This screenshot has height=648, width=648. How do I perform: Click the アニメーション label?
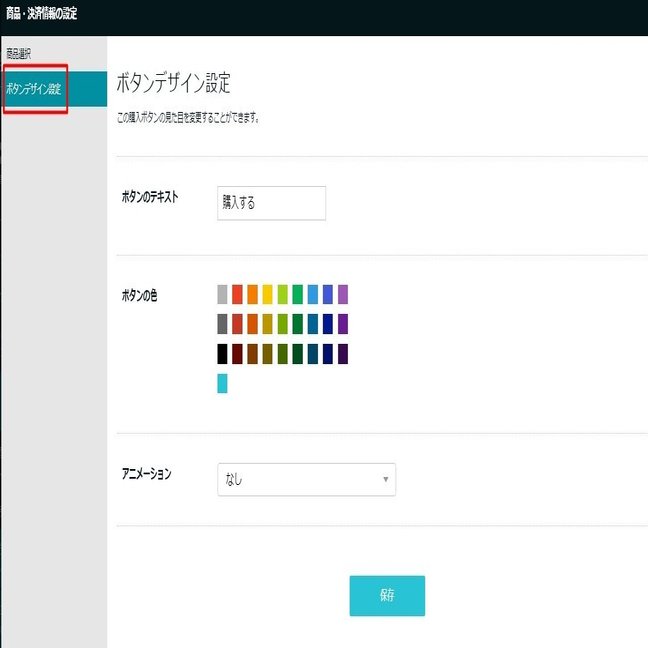(146, 474)
